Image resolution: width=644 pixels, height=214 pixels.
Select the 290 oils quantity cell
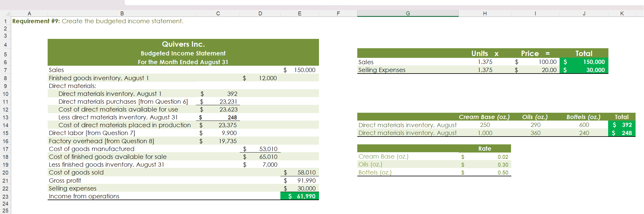tap(535, 125)
